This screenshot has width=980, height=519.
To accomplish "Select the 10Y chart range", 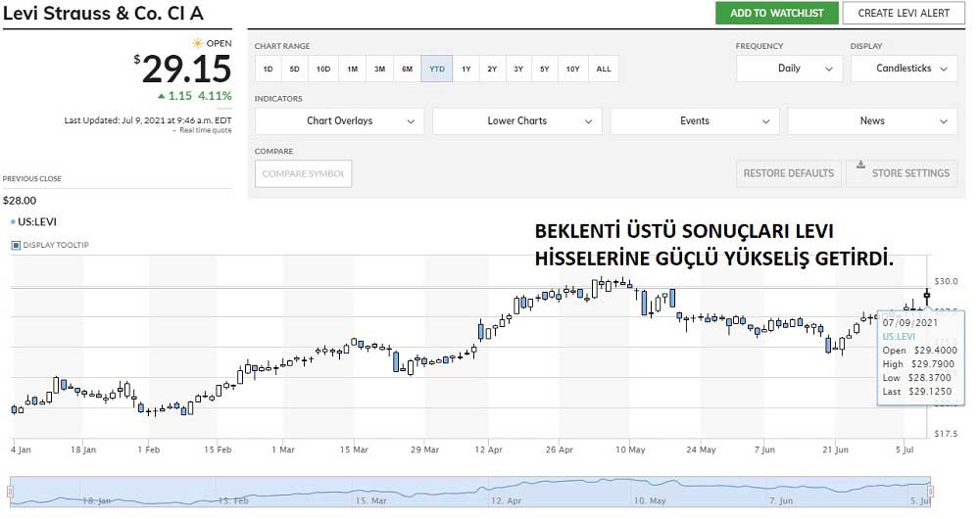I will point(572,69).
